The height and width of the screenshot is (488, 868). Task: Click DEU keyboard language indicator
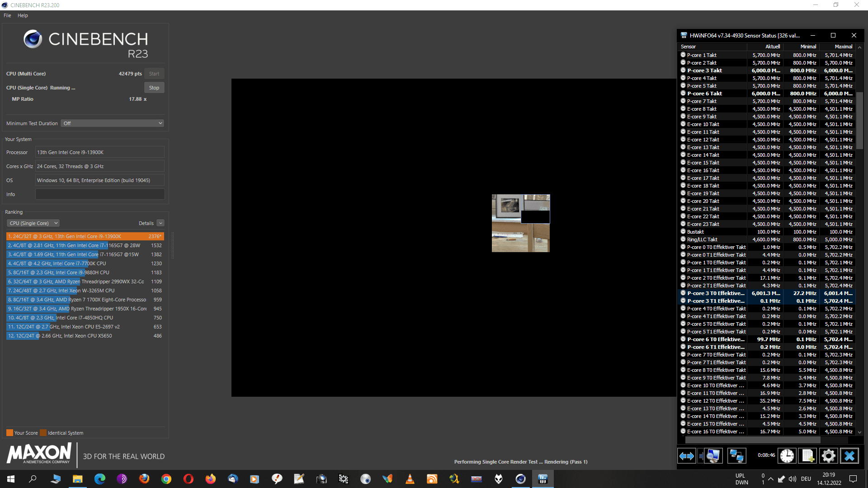tap(806, 479)
